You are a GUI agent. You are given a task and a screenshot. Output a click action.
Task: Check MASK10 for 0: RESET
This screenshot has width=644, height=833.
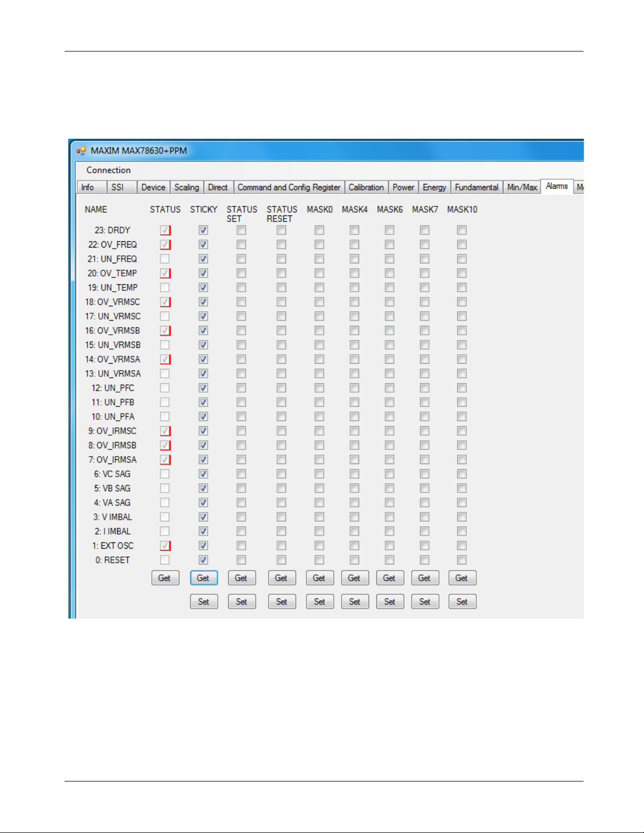(462, 560)
